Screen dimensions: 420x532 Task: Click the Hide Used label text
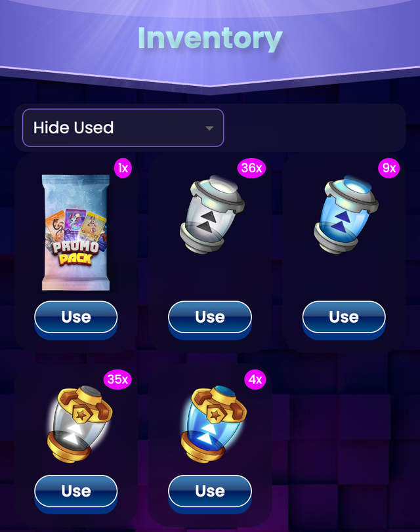tap(73, 127)
